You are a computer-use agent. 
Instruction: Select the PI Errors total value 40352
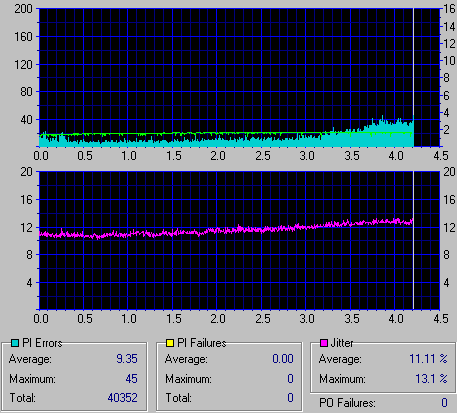[122, 398]
